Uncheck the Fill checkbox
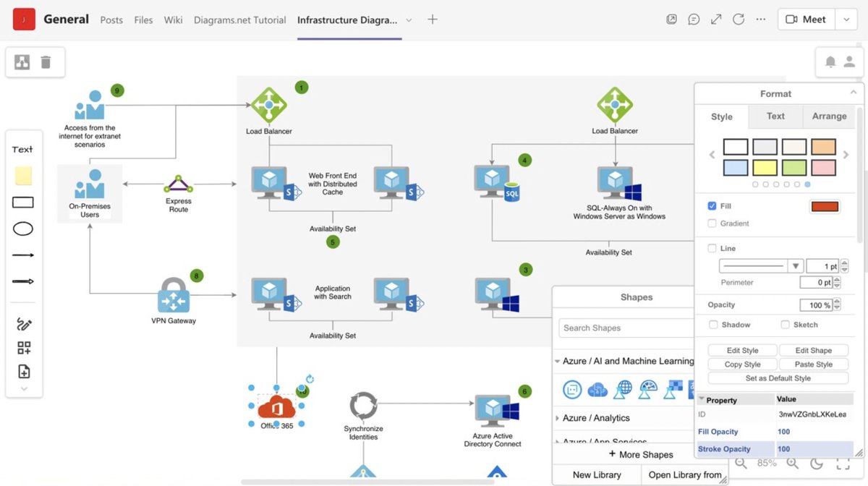 point(712,206)
